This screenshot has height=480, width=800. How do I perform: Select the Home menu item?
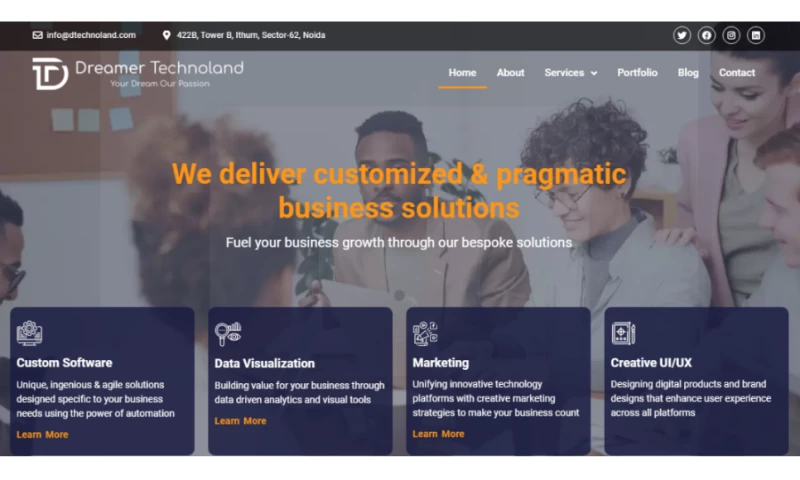462,72
